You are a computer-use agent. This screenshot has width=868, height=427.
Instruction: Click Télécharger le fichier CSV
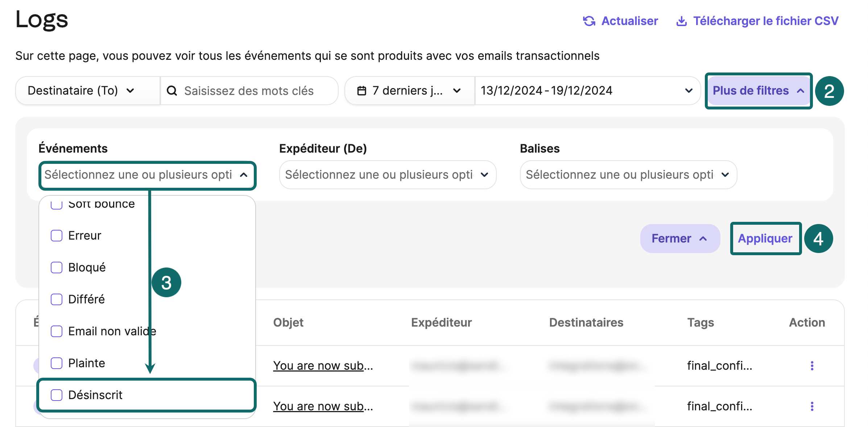(x=757, y=21)
